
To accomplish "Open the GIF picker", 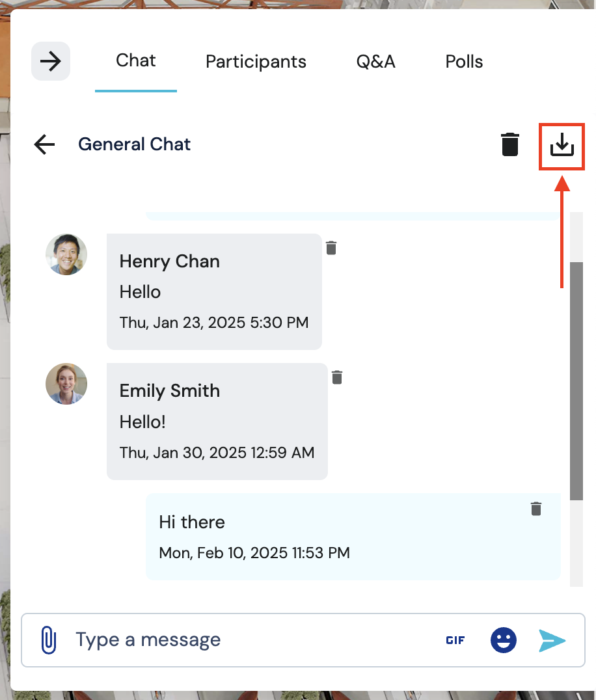I will click(x=455, y=640).
